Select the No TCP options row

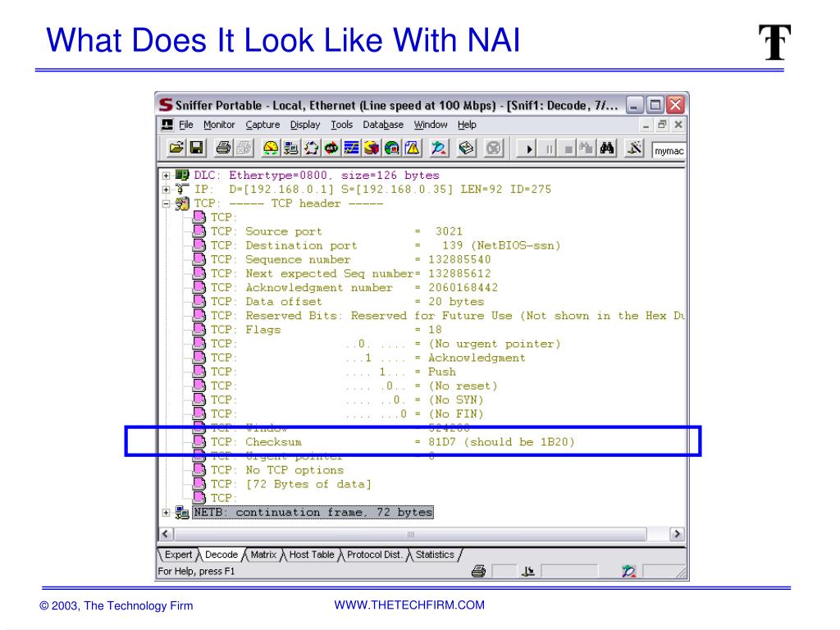click(x=268, y=470)
